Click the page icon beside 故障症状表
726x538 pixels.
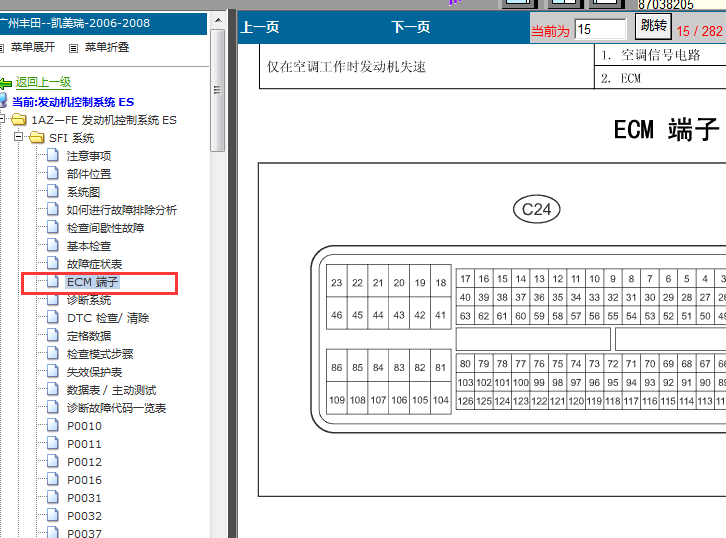coord(53,263)
